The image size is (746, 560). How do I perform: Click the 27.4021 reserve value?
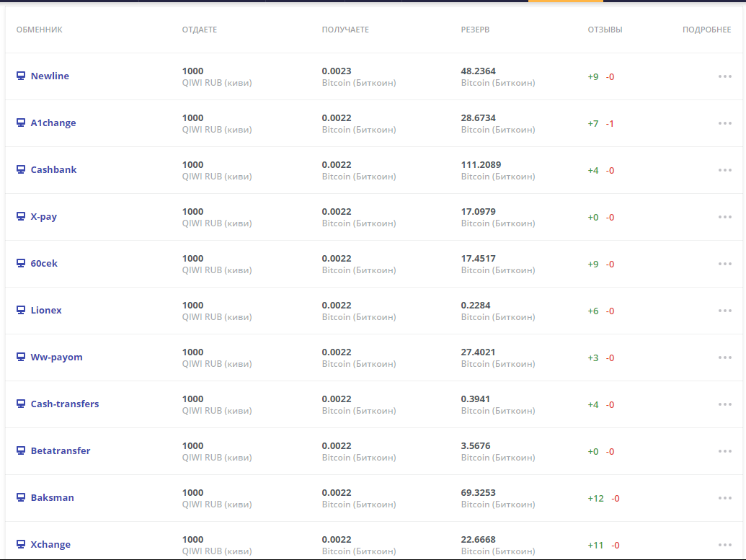[478, 352]
